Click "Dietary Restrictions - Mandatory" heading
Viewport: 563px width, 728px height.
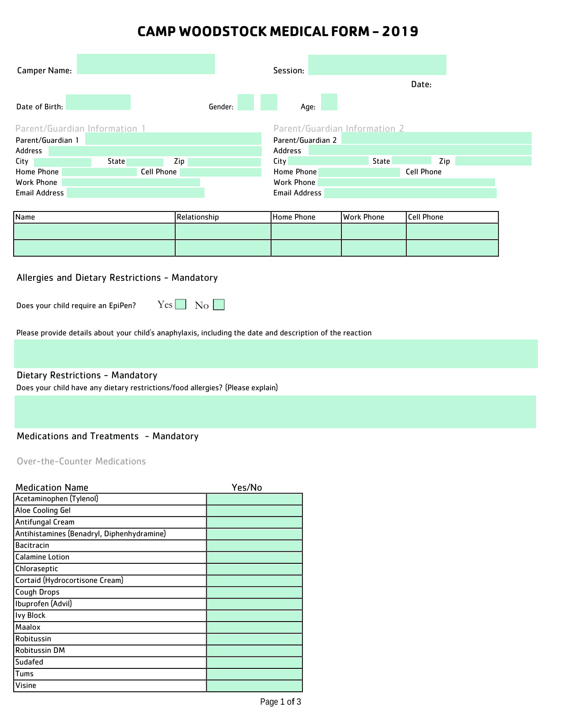(x=87, y=375)
